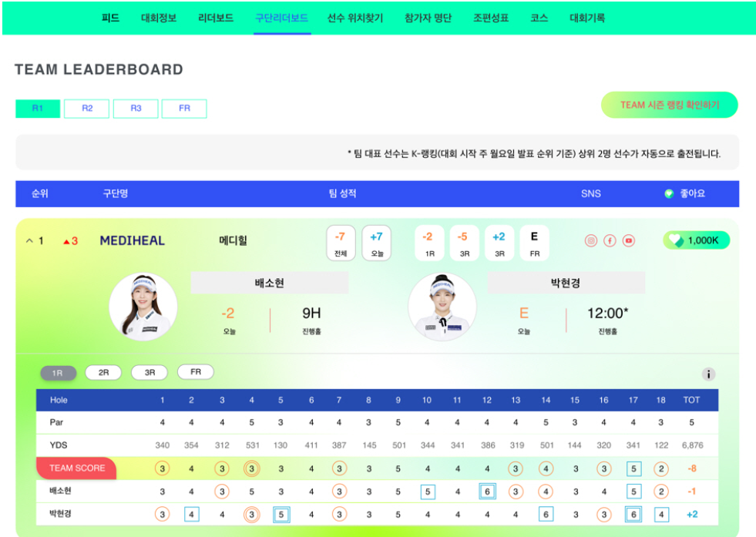Click 구단명 column header
The image size is (756, 537).
click(116, 194)
